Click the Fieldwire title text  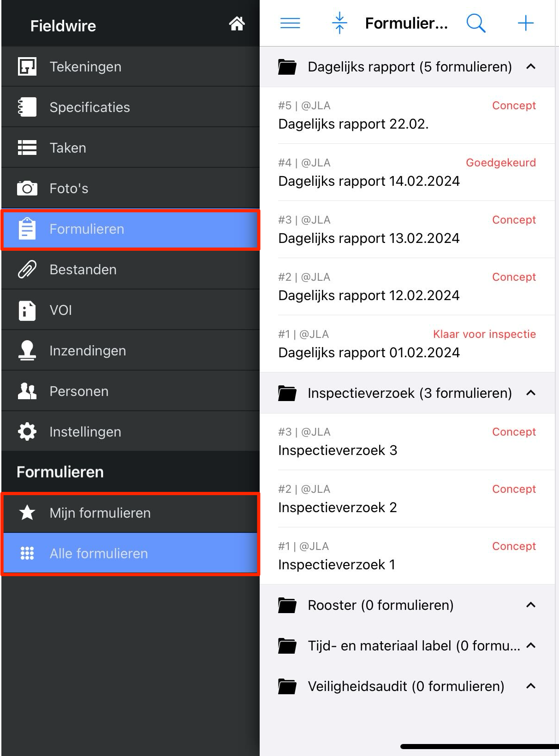pyautogui.click(x=63, y=26)
